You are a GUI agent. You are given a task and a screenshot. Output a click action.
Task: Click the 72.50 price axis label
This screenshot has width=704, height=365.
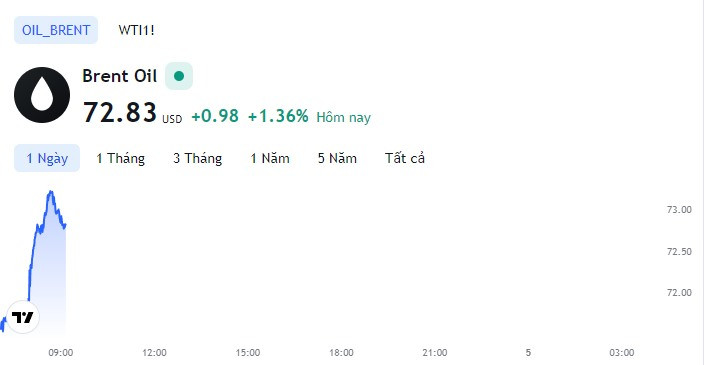(x=679, y=251)
